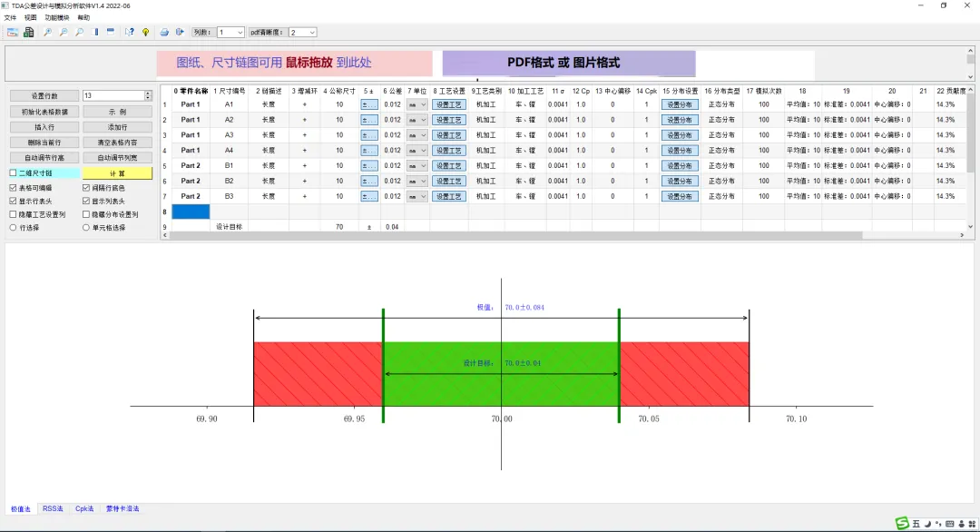Select the 单元格选择 radio button
The width and height of the screenshot is (980, 532).
coord(86,228)
